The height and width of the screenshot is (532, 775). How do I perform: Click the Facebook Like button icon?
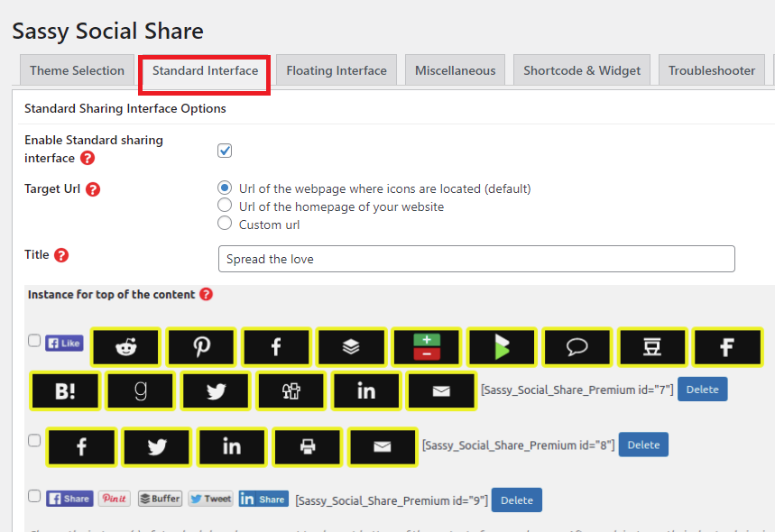tap(64, 343)
